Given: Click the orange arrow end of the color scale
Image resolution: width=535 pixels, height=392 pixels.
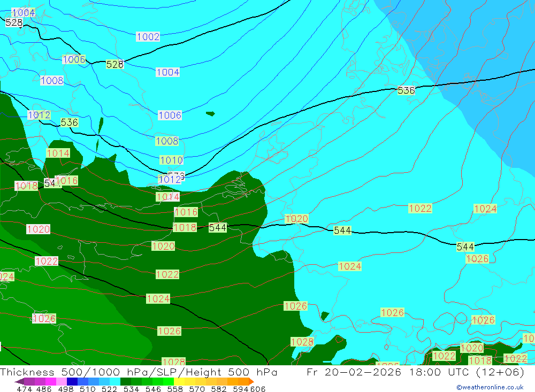Looking at the screenshot, I should point(251,381).
